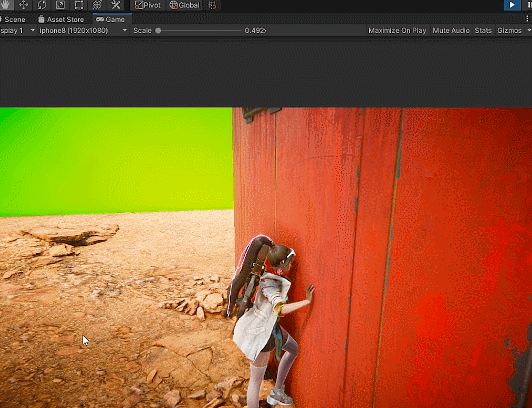Open the custom editor tools icon
The image size is (532, 408).
pyautogui.click(x=116, y=5)
